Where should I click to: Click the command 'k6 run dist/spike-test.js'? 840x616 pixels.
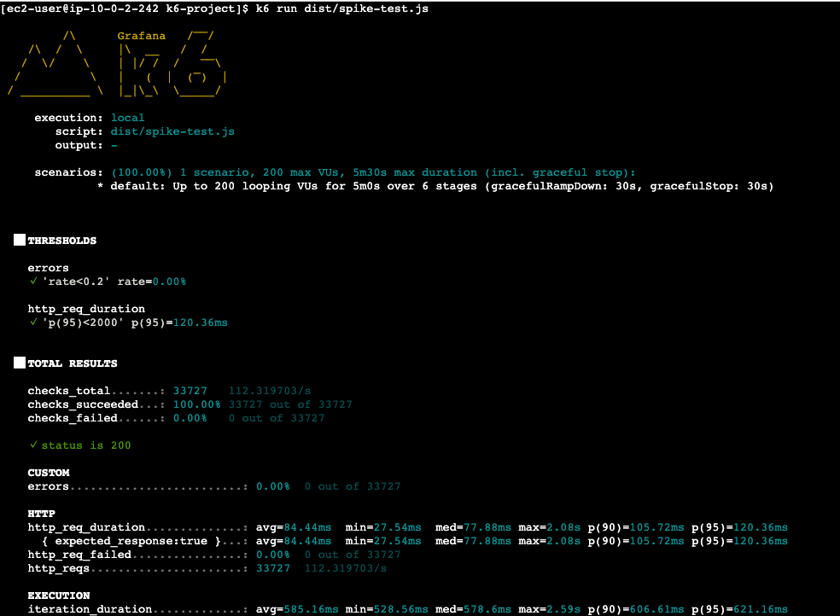click(x=341, y=9)
